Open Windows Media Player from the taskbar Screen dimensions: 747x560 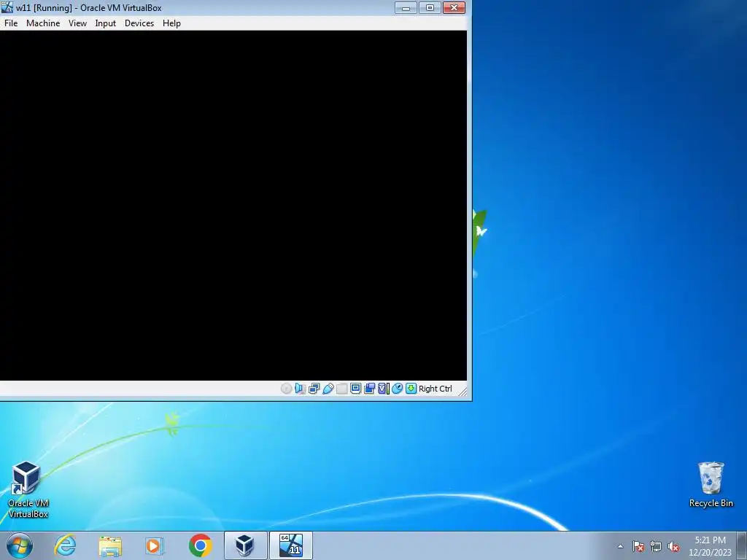(x=155, y=545)
